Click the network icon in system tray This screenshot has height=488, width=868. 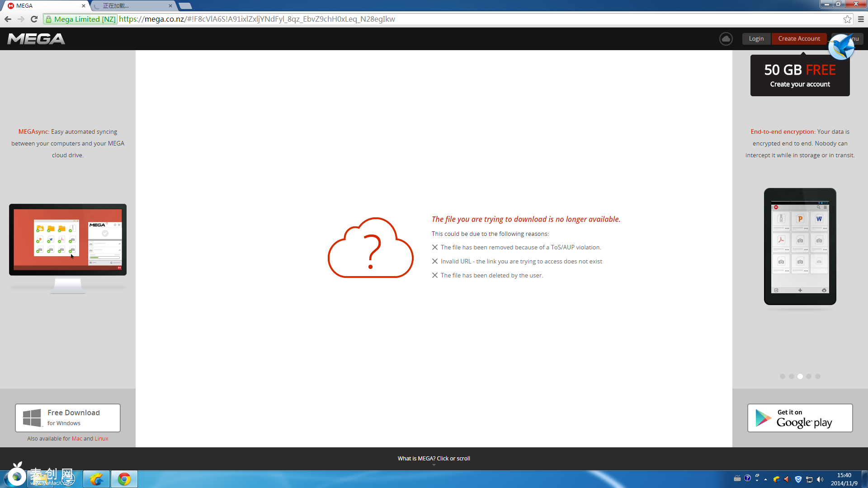click(x=809, y=479)
